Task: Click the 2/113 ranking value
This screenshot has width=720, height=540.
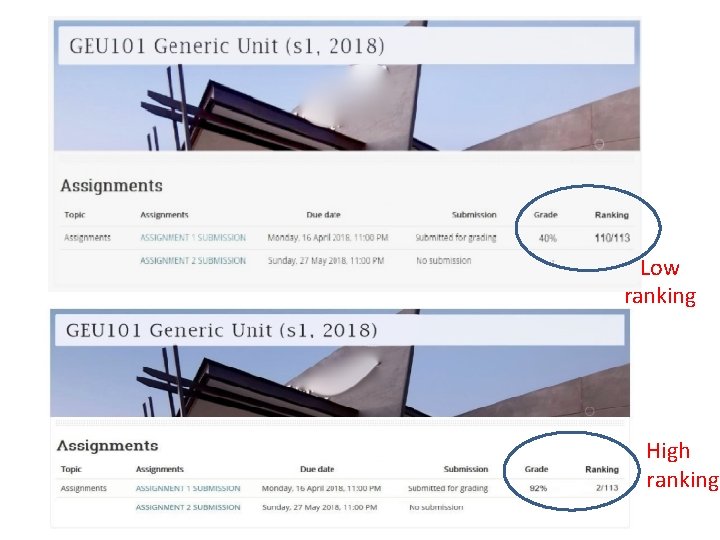Action: click(x=607, y=488)
